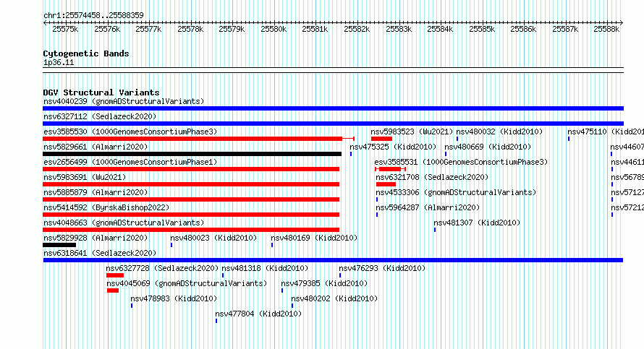
Task: Click the red bar of esv2656499
Action: pyautogui.click(x=191, y=169)
